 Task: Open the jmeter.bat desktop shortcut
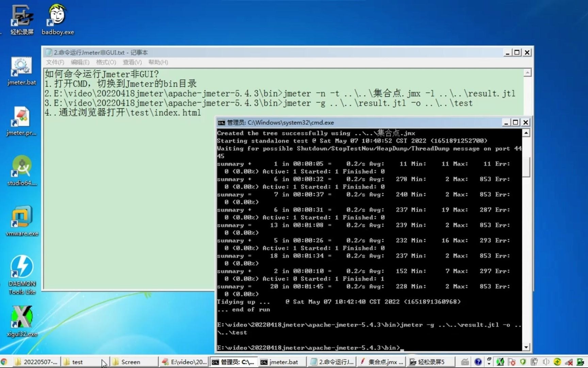click(21, 71)
